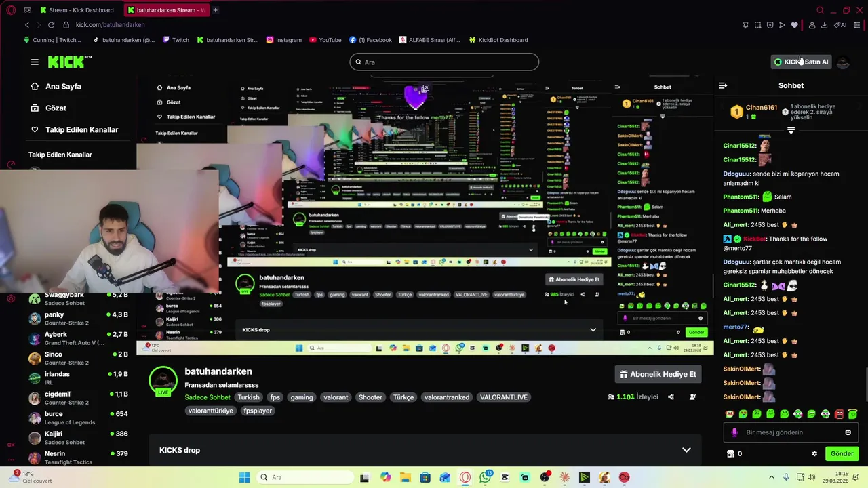
Task: Open chat settings gear icon
Action: 814,454
